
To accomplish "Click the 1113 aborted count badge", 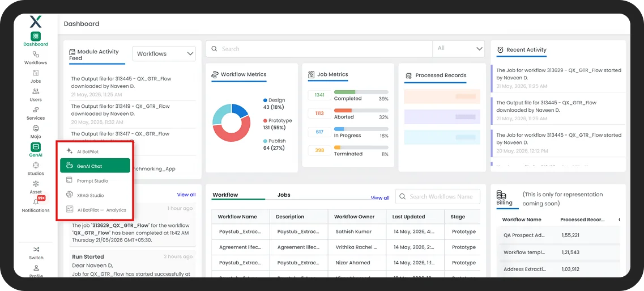I will 319,113.
